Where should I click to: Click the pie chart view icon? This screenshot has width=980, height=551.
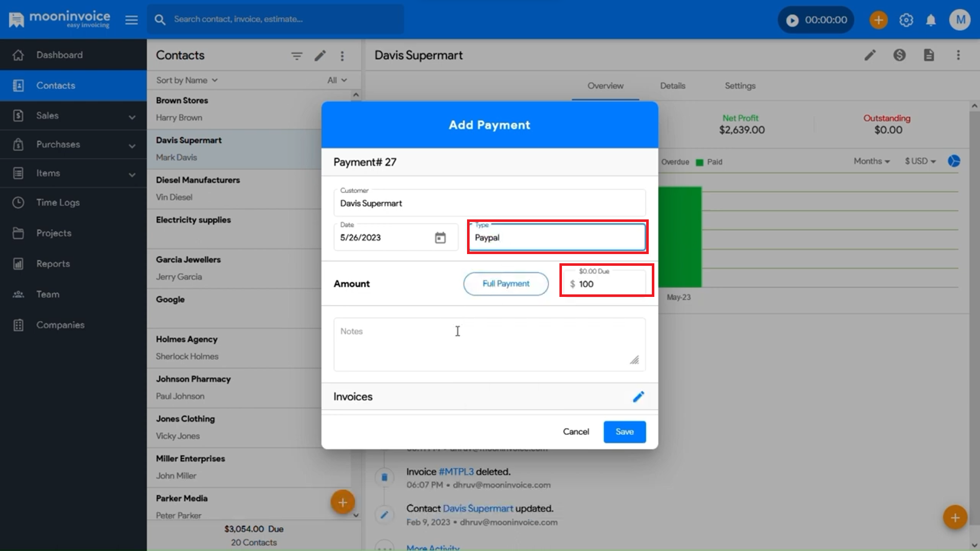(x=953, y=161)
